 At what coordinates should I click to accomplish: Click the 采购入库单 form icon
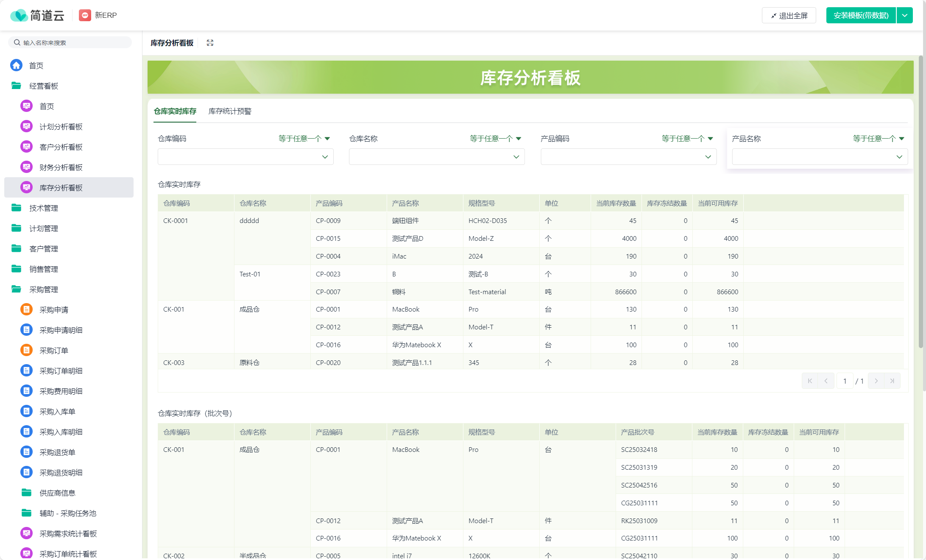click(x=26, y=411)
